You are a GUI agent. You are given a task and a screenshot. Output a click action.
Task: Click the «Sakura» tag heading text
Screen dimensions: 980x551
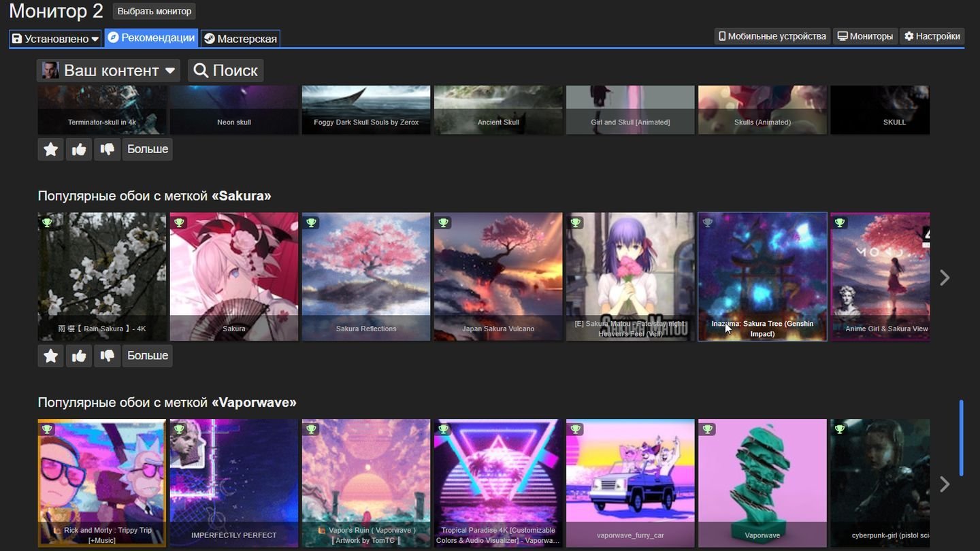[242, 196]
